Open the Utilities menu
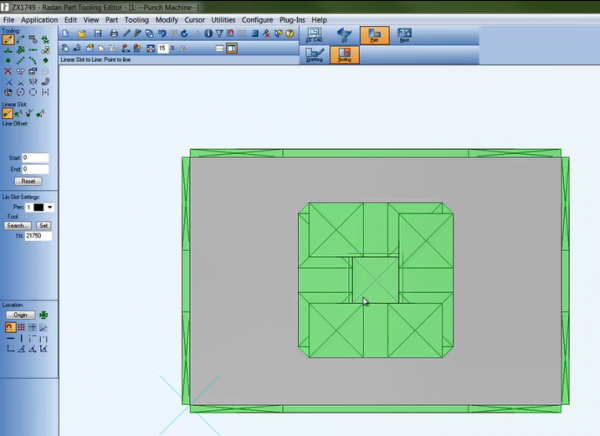The width and height of the screenshot is (600, 436). pos(223,20)
